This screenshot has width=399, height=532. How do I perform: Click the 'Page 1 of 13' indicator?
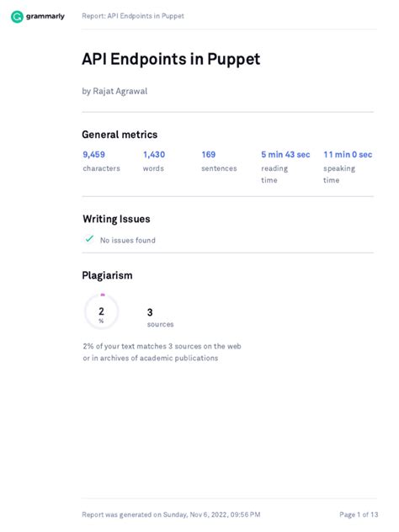359,514
